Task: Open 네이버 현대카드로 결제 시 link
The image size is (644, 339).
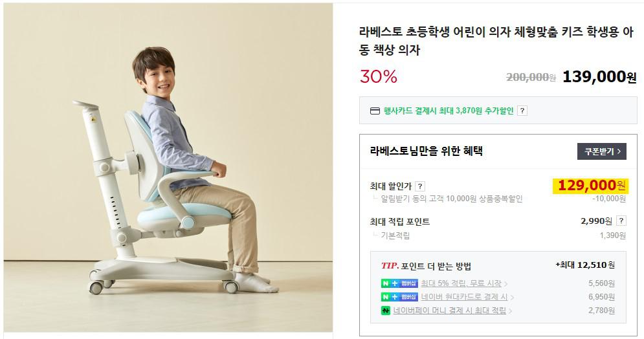Action: point(464,297)
